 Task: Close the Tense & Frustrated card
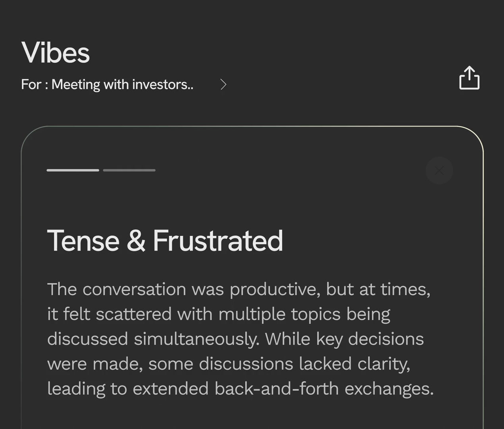(439, 170)
